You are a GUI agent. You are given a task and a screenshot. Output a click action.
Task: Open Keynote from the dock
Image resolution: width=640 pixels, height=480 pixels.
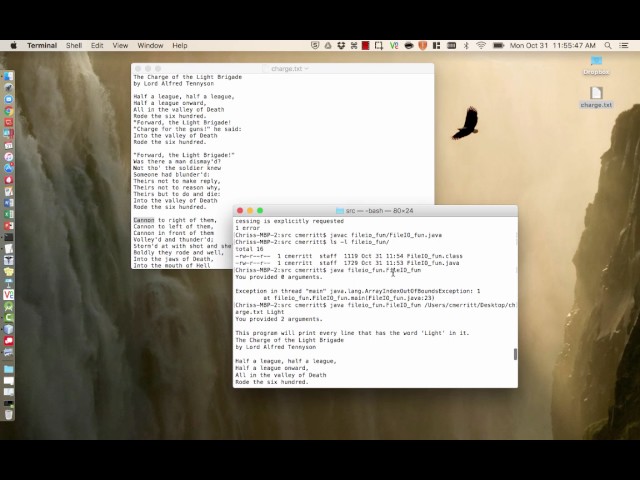[x=9, y=283]
